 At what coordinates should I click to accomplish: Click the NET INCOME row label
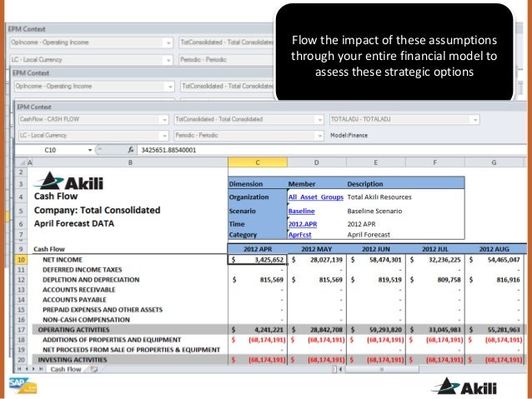[63, 260]
